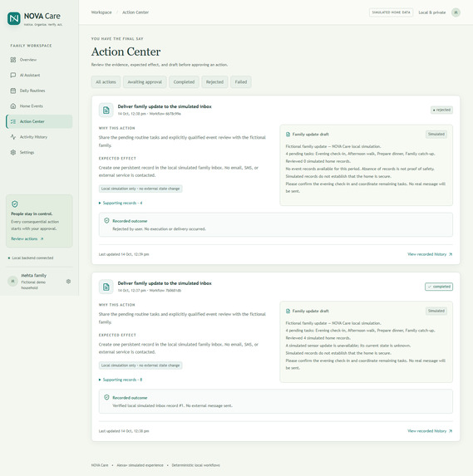Click the rejected status badge
Screen dimensions: 473x476
click(441, 110)
